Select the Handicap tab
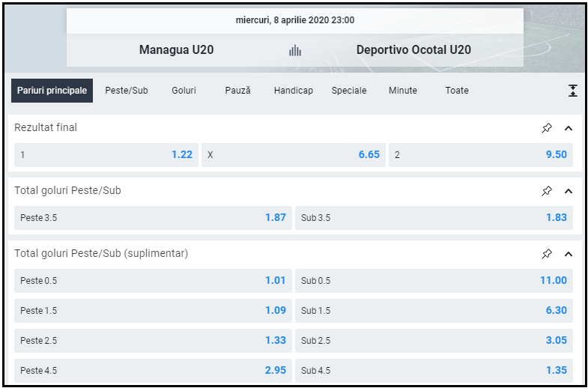The width and height of the screenshot is (588, 388). tap(293, 91)
